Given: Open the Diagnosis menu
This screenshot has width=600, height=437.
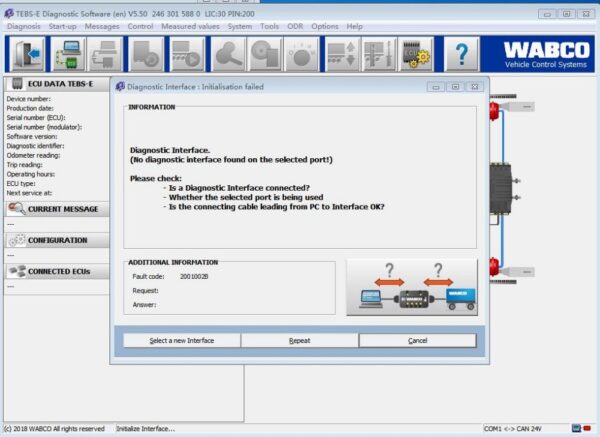Looking at the screenshot, I should [24, 26].
